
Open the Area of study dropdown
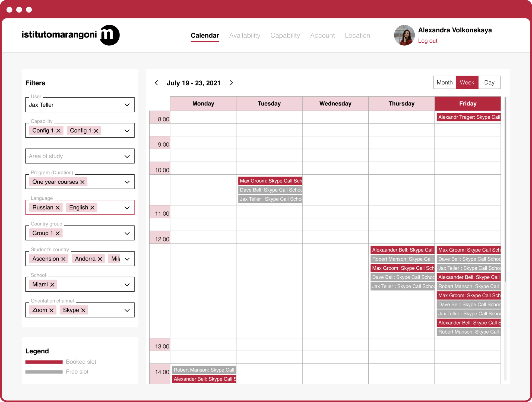80,156
